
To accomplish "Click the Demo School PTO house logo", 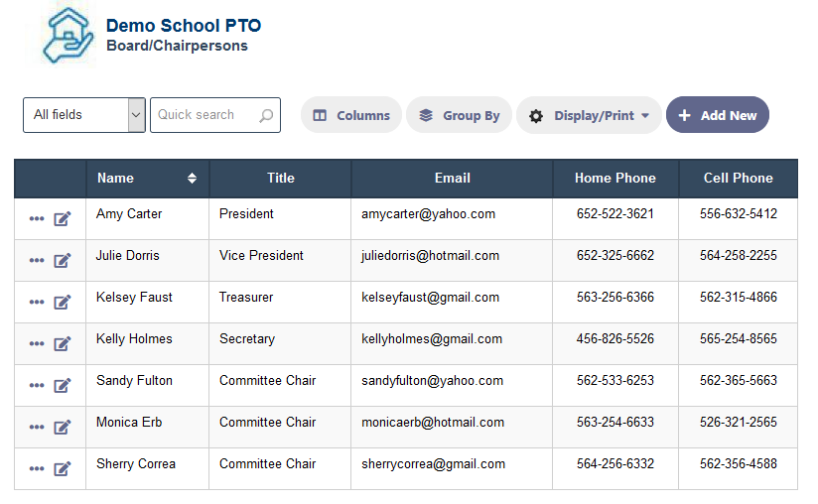I will [x=68, y=35].
